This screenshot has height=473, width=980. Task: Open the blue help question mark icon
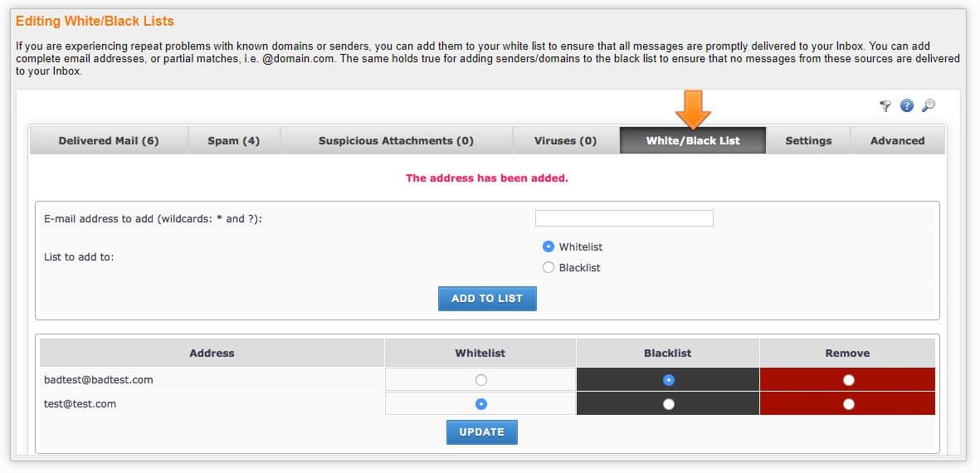point(907,105)
